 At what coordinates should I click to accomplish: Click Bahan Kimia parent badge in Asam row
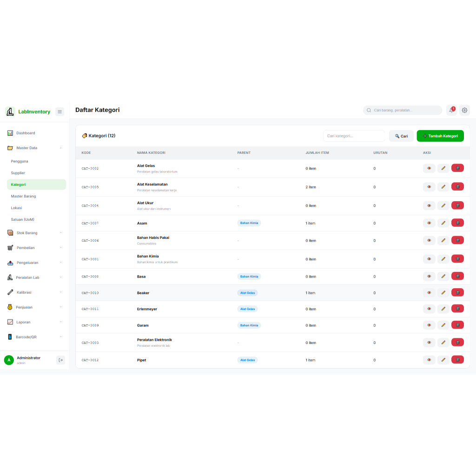click(249, 223)
